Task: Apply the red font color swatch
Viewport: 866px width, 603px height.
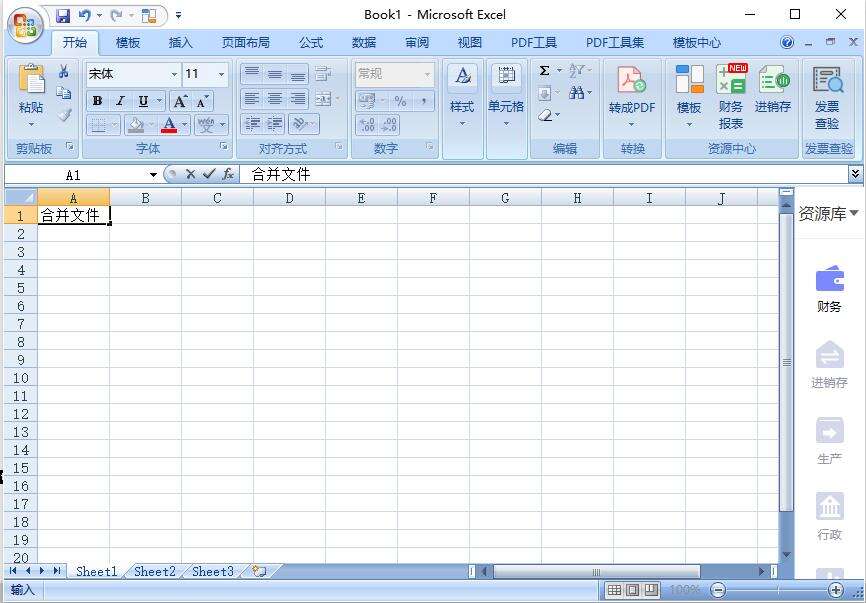Action: [x=169, y=125]
